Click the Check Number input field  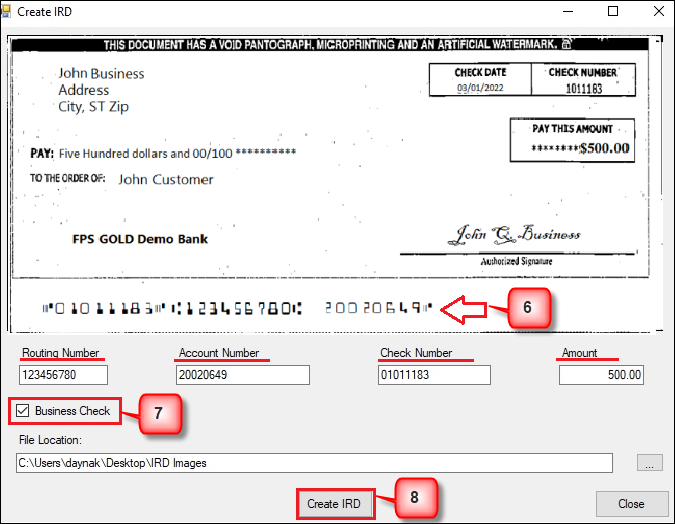click(x=434, y=375)
